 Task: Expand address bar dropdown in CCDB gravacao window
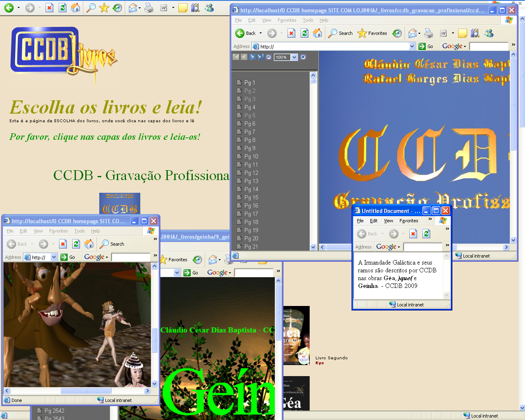(412, 46)
